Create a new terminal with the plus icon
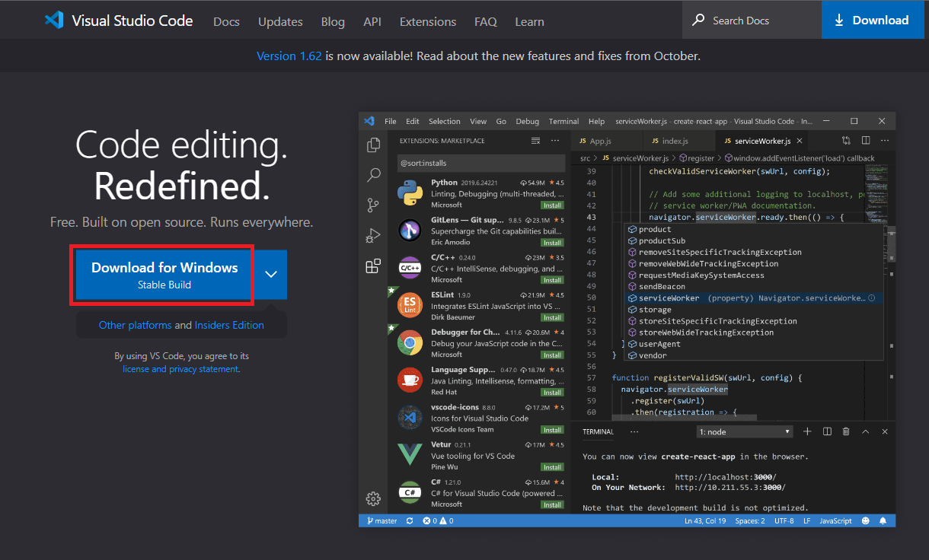The width and height of the screenshot is (929, 560). 807,431
